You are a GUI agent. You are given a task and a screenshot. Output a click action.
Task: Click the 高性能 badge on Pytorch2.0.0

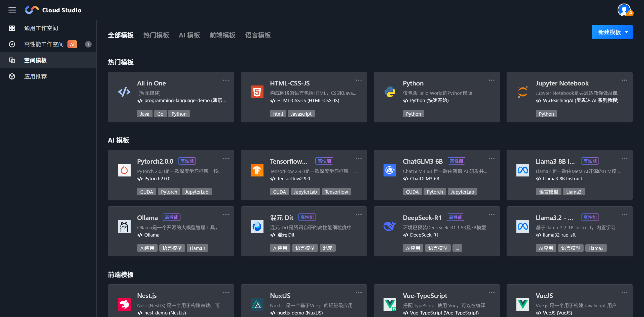[187, 161]
